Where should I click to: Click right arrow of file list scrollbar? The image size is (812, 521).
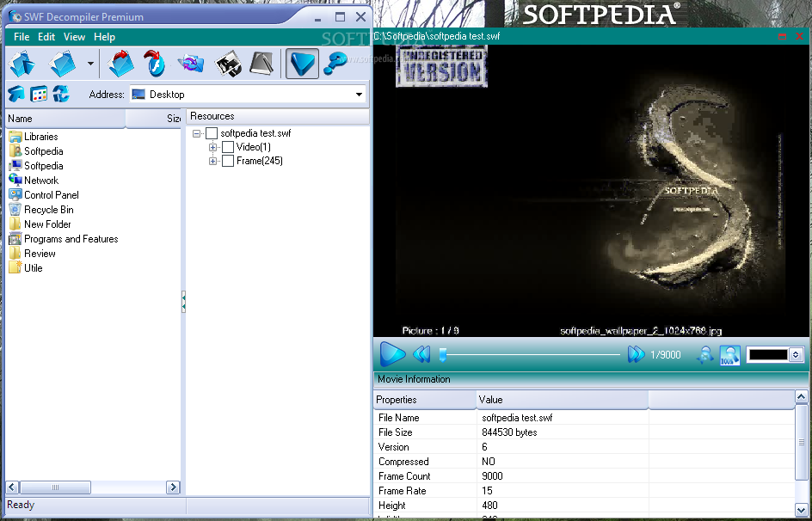click(173, 487)
